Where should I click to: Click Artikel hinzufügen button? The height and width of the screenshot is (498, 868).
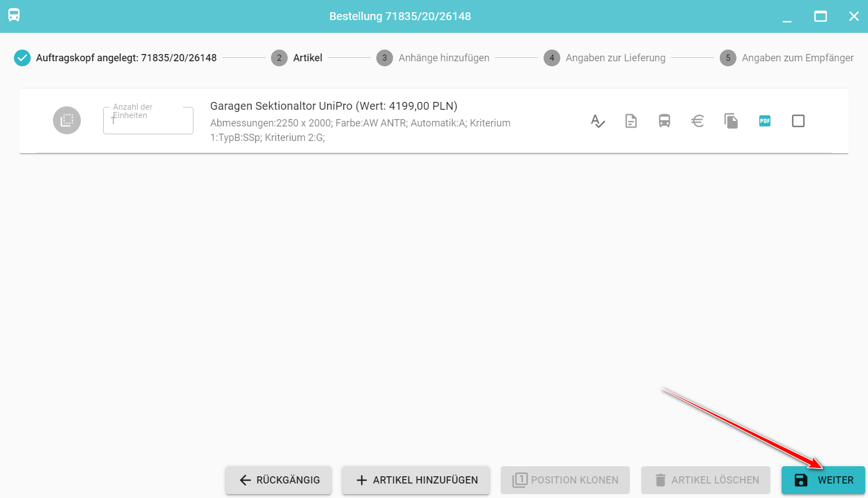(x=416, y=480)
